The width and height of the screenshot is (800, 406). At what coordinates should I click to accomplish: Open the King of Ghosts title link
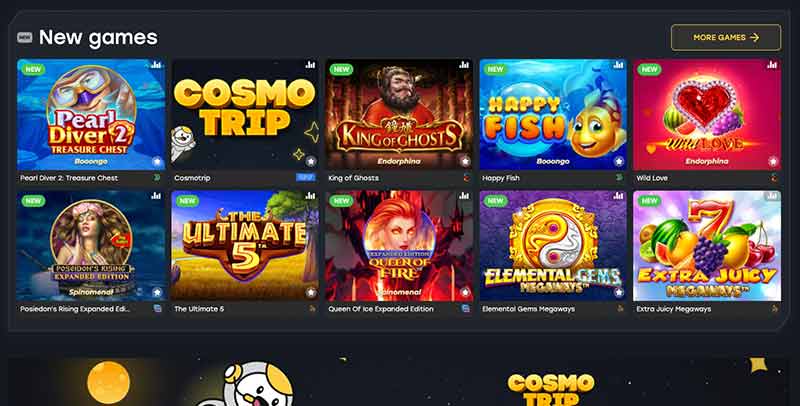(x=354, y=178)
